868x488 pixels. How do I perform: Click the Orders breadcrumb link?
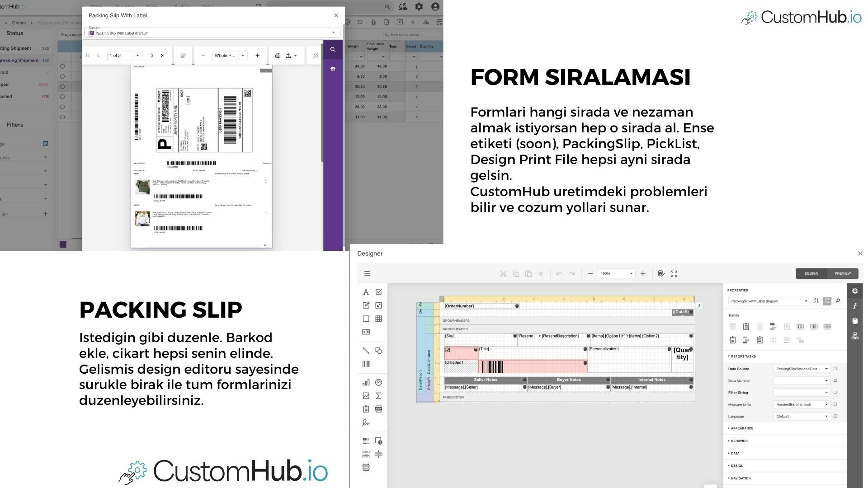pyautogui.click(x=19, y=23)
